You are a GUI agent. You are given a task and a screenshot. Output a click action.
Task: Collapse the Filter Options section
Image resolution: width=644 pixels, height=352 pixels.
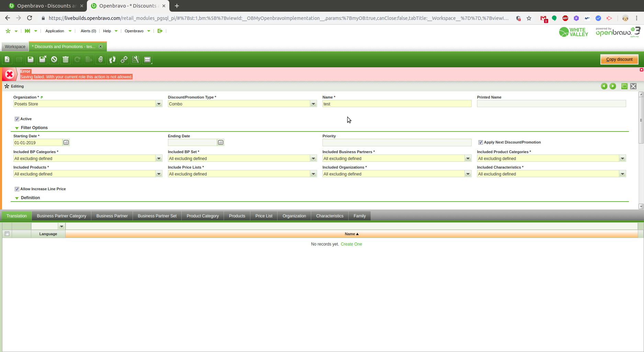pos(17,128)
